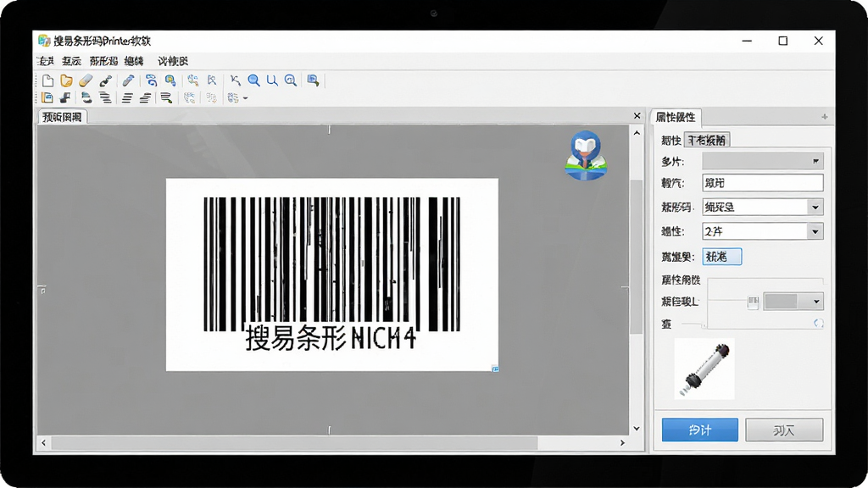Open the combo box showing value starting with 2

762,231
